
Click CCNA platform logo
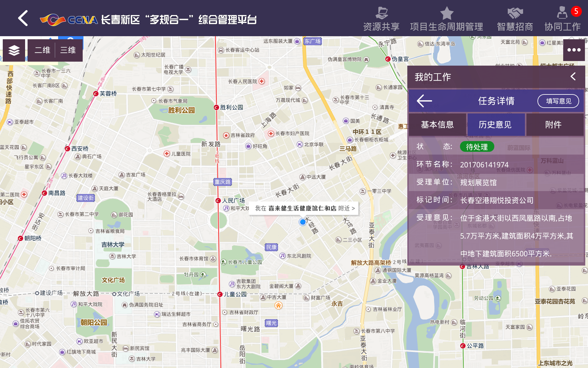[x=69, y=20]
